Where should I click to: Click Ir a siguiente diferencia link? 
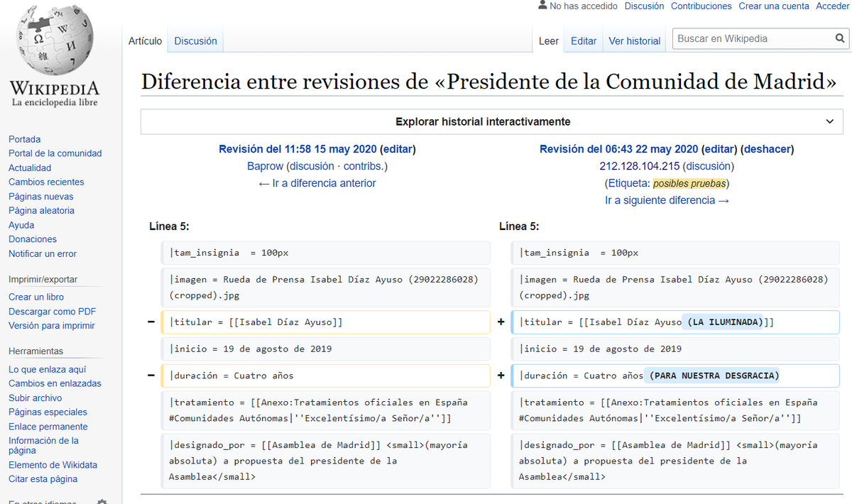pos(667,200)
